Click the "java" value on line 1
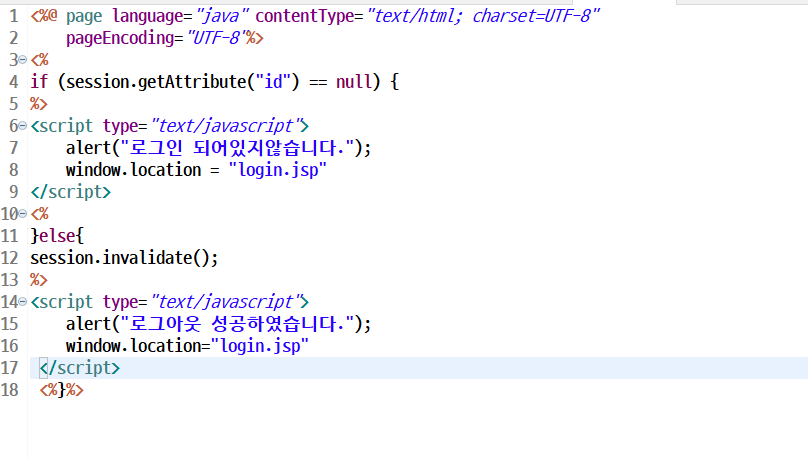Screen dimensions: 808x459 coord(222,16)
